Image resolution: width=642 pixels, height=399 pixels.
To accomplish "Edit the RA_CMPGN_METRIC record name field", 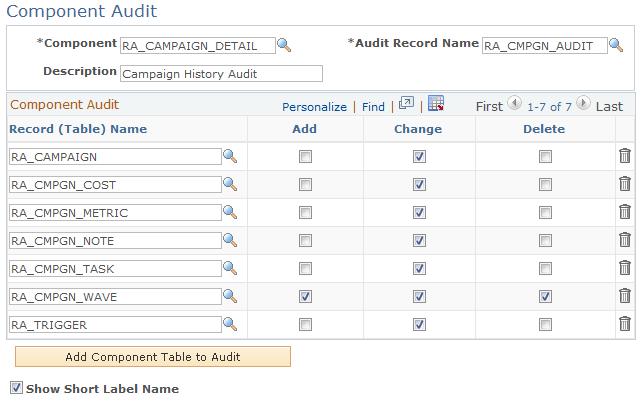I will 115,213.
